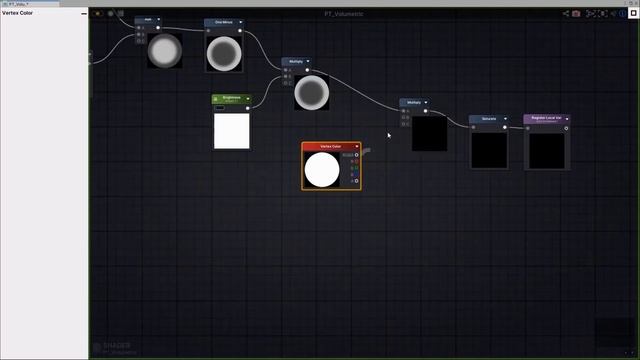Click the One Minus node preview thumbnail
This screenshot has height=360, width=640.
[224, 54]
